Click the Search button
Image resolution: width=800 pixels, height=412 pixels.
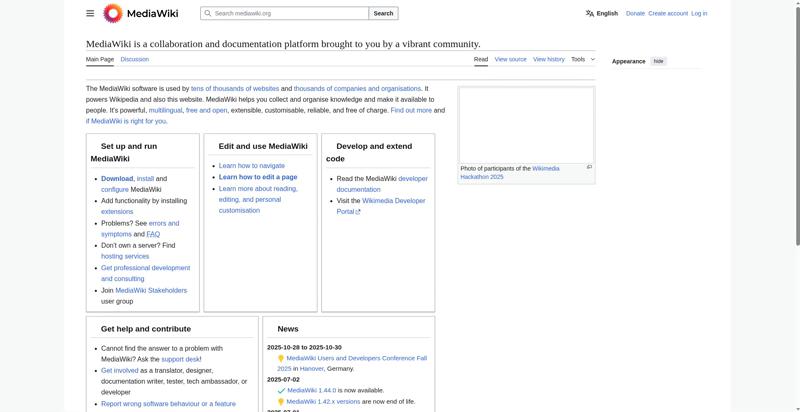(383, 13)
